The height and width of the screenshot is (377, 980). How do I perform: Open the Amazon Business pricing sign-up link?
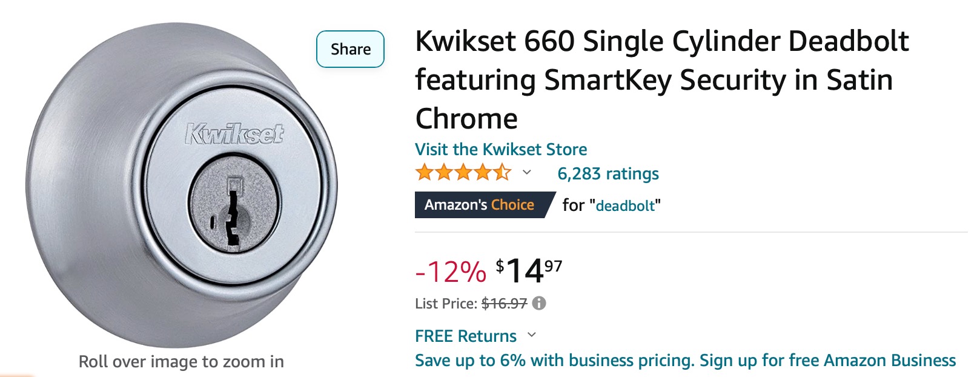point(685,361)
